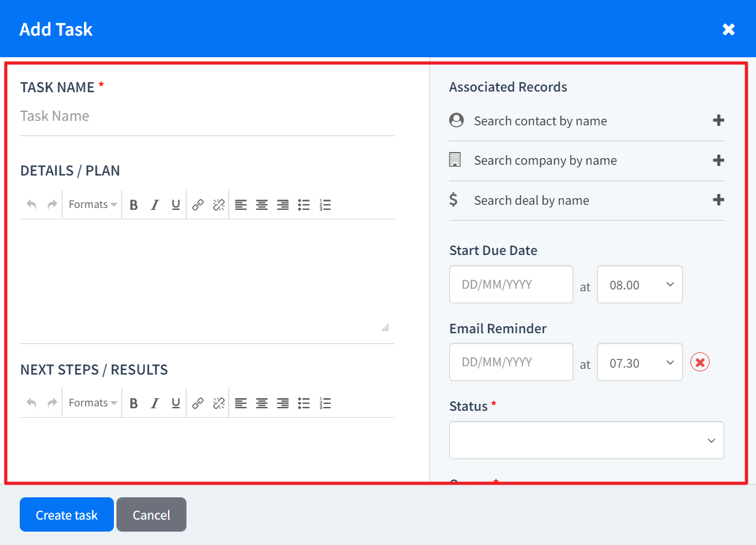Viewport: 756px width, 545px height.
Task: Open Start Due Date time dropdown 08.00
Action: coord(640,284)
